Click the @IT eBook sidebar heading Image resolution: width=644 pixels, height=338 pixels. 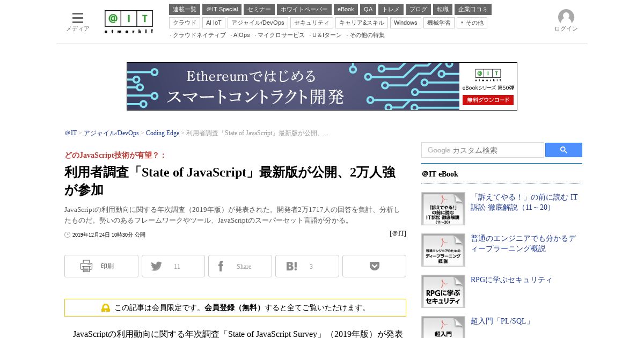(440, 174)
